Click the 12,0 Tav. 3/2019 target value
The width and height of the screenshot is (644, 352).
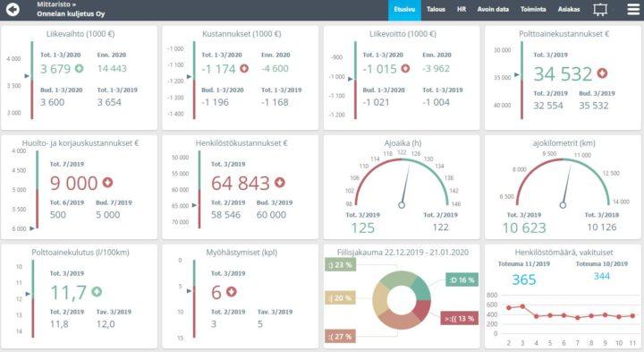point(106,324)
